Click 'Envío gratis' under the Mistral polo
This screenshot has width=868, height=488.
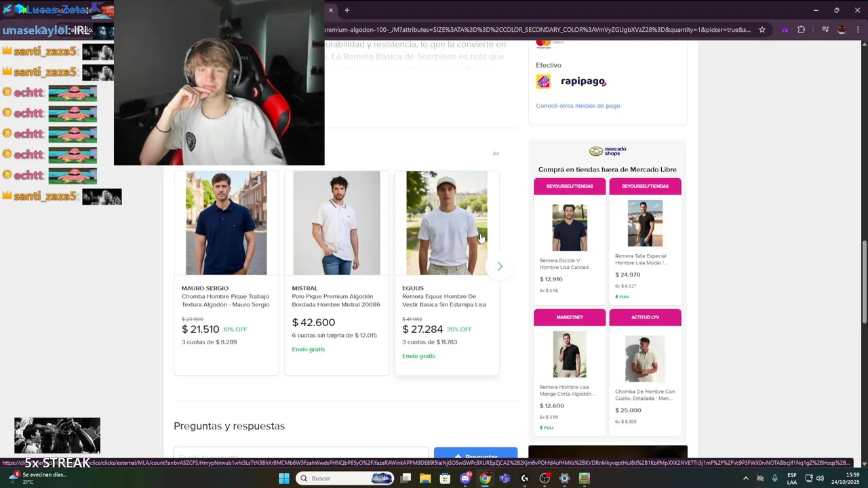pyautogui.click(x=309, y=349)
